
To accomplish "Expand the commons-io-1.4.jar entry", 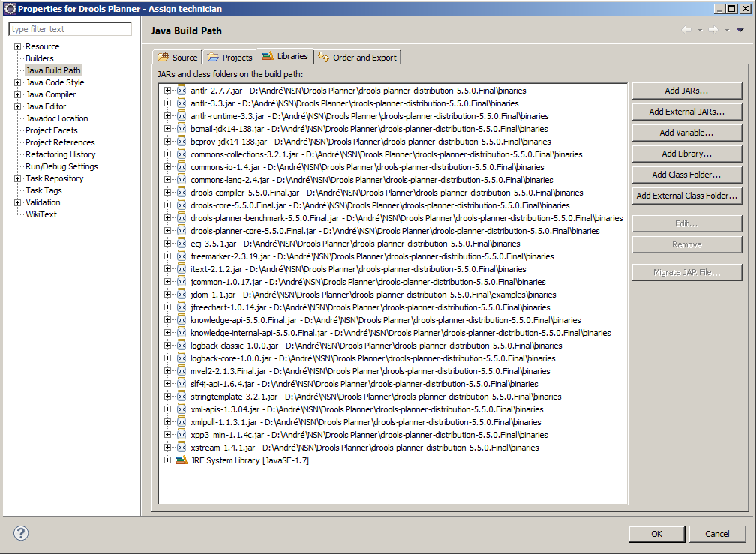I will click(x=167, y=167).
